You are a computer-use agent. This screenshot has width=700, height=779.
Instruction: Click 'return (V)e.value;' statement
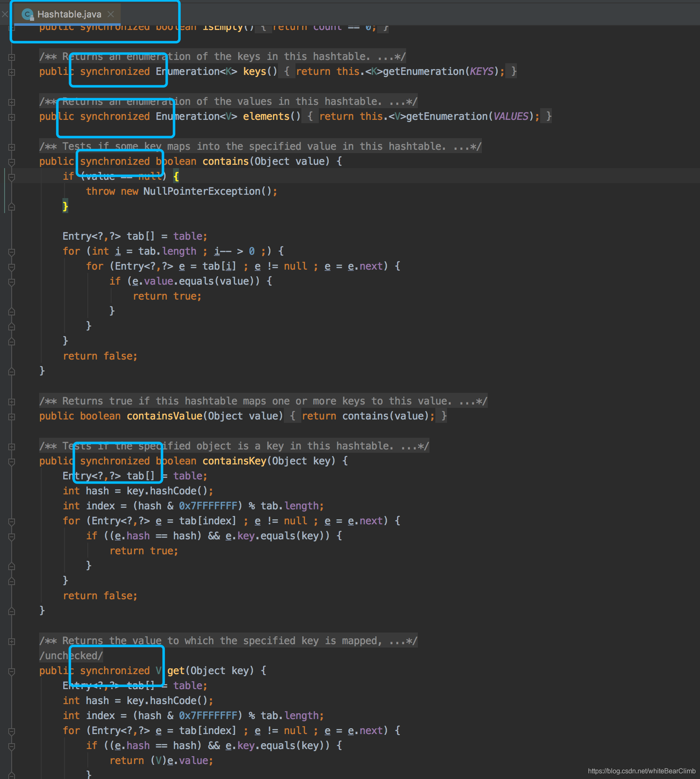coord(161,761)
